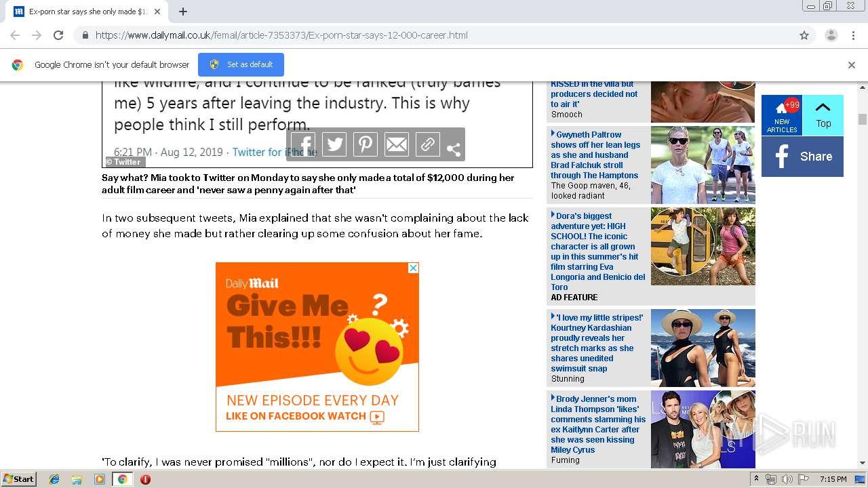Go forward in browser history

[37, 35]
